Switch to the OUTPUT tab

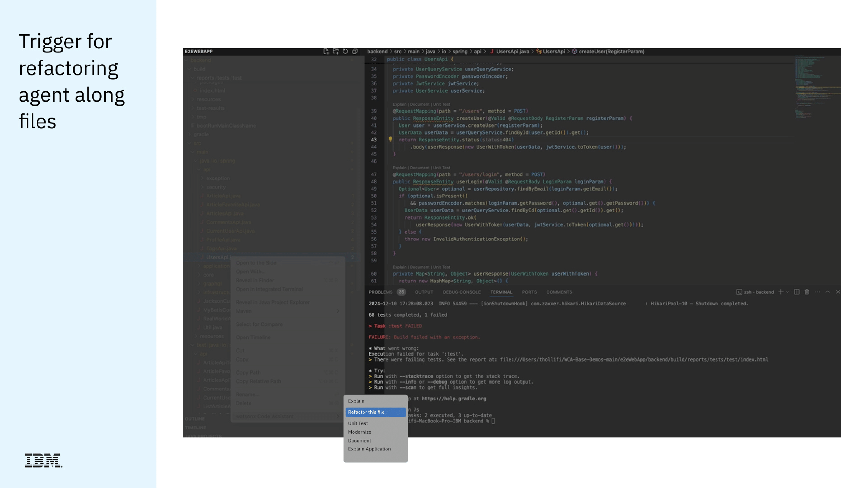(x=424, y=292)
